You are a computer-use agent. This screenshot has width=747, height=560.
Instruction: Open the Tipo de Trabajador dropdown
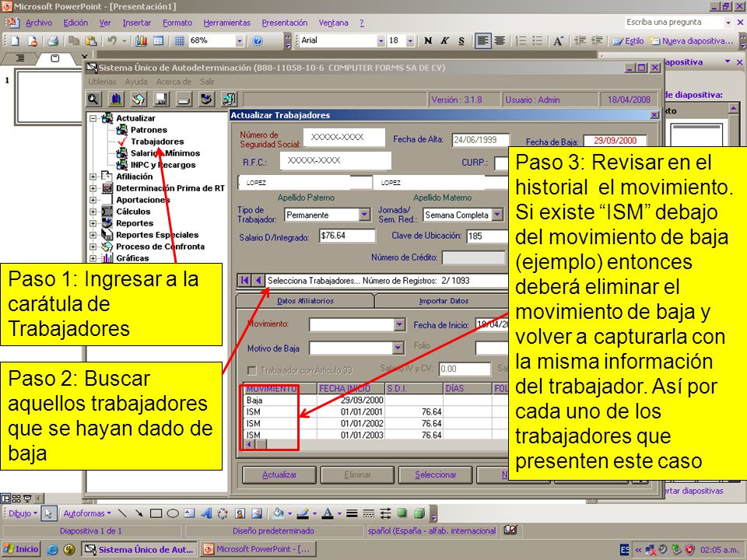point(364,215)
